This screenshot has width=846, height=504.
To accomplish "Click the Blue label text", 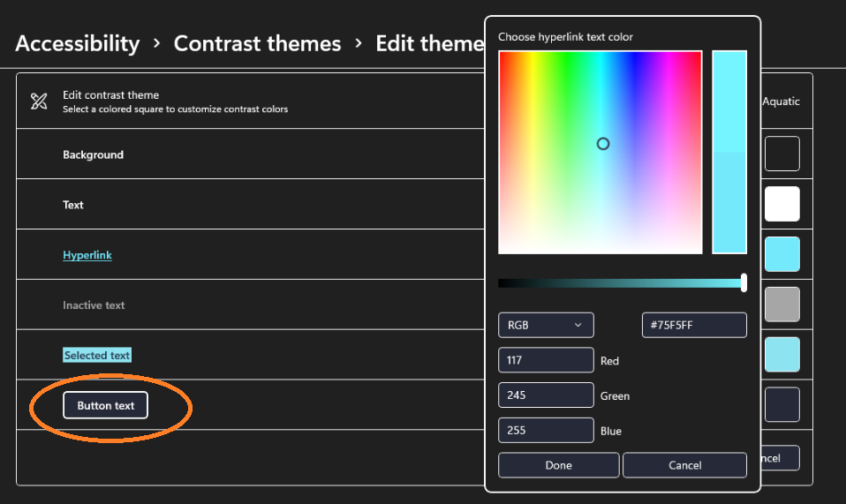I will [x=611, y=432].
